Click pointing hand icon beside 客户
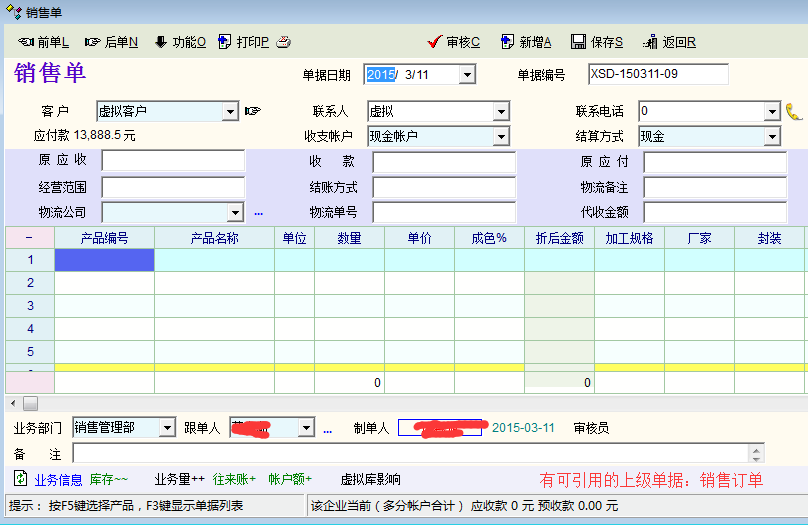Viewport: 808px width, 525px height. 252,111
